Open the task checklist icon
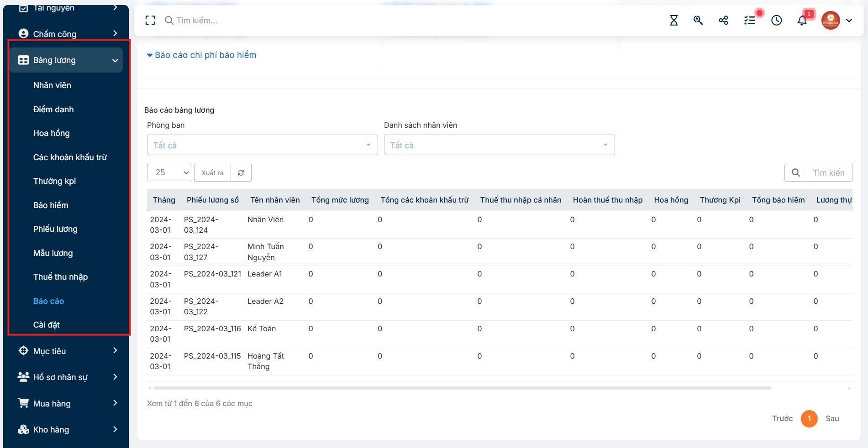This screenshot has height=448, width=868. pyautogui.click(x=749, y=20)
